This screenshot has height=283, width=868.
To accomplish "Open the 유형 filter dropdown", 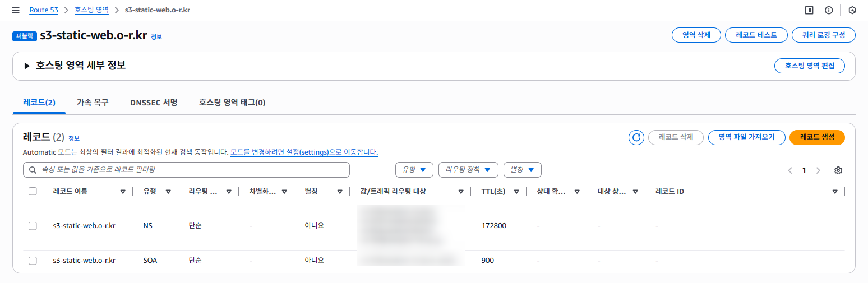I will (x=414, y=169).
